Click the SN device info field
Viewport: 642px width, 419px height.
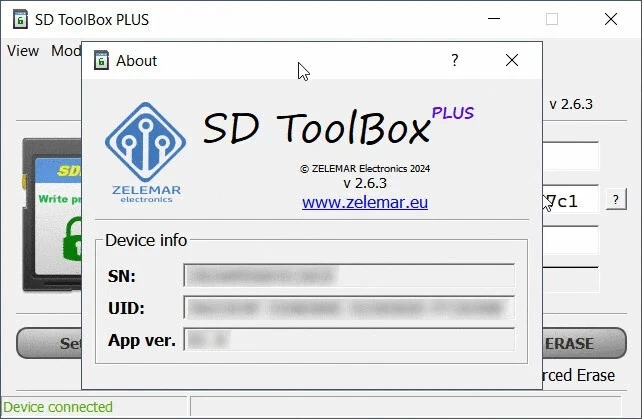click(348, 275)
